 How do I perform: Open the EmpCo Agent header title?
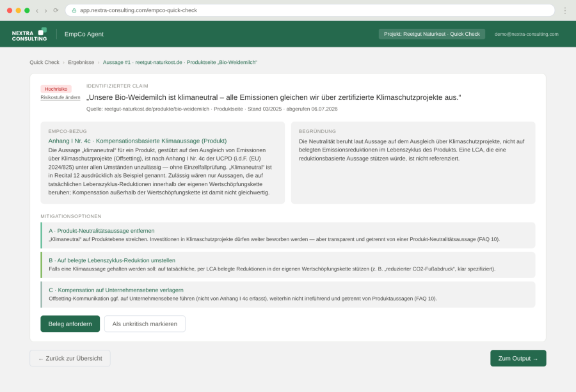click(84, 34)
